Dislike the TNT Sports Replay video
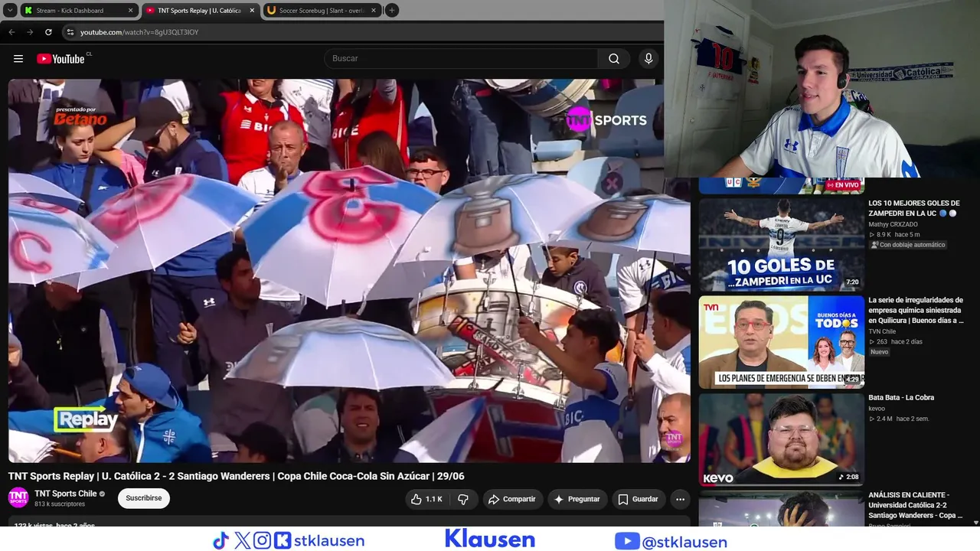Viewport: 980px width, 551px height. point(463,499)
